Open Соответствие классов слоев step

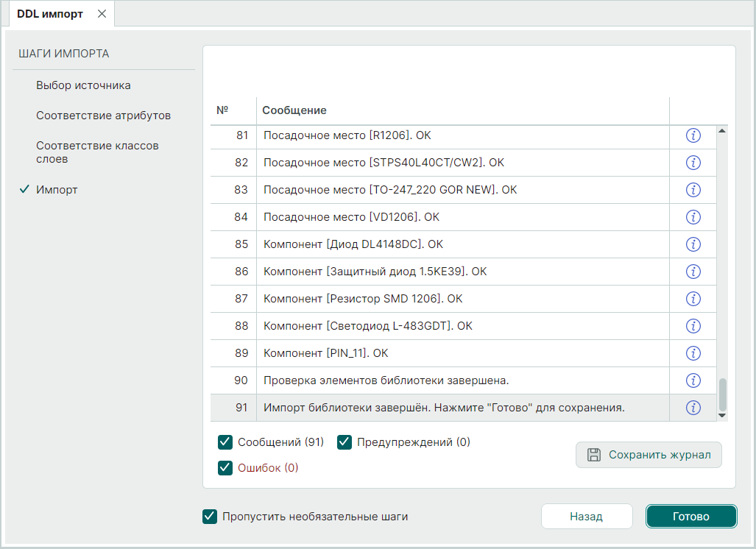coord(97,152)
